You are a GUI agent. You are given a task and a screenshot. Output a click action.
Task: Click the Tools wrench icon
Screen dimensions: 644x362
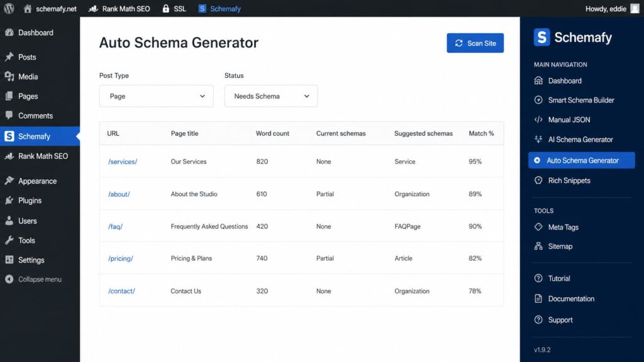(x=9, y=240)
